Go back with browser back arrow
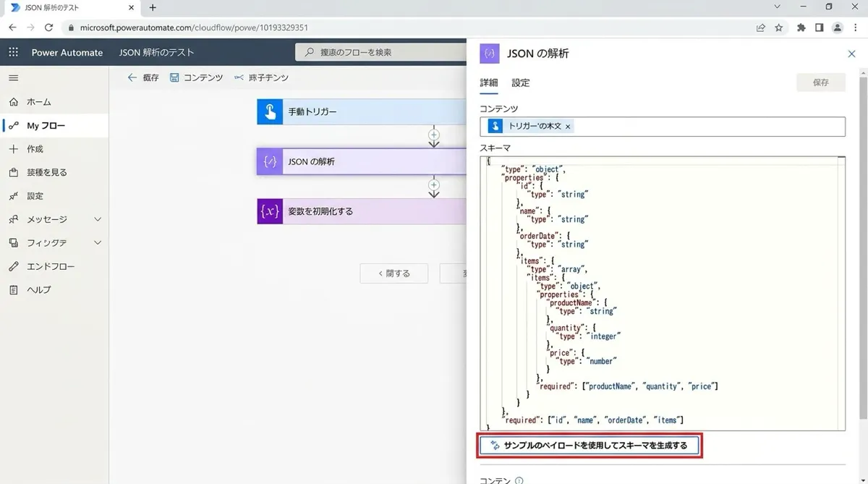The image size is (868, 484). pyautogui.click(x=12, y=27)
